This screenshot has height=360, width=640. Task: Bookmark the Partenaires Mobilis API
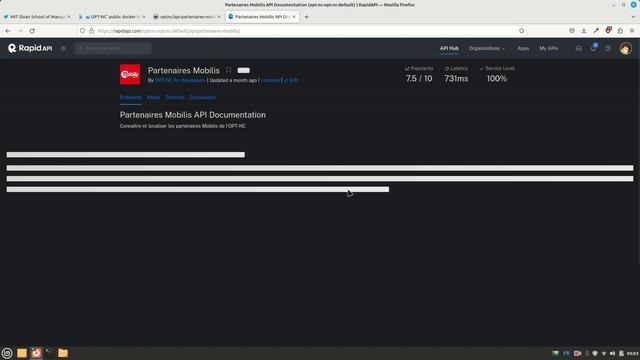coord(229,70)
